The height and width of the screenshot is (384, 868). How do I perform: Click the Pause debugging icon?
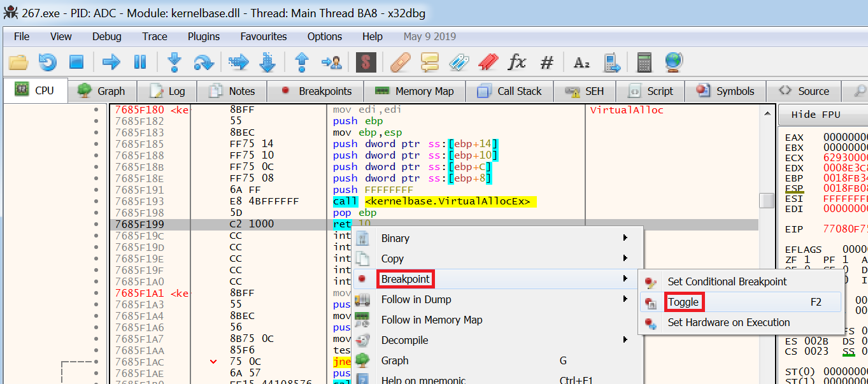tap(139, 62)
